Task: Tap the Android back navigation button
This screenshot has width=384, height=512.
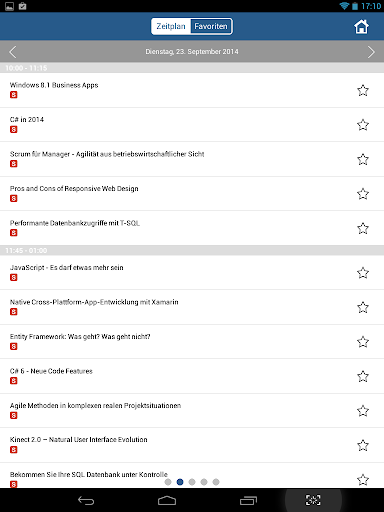Action: coord(86,500)
